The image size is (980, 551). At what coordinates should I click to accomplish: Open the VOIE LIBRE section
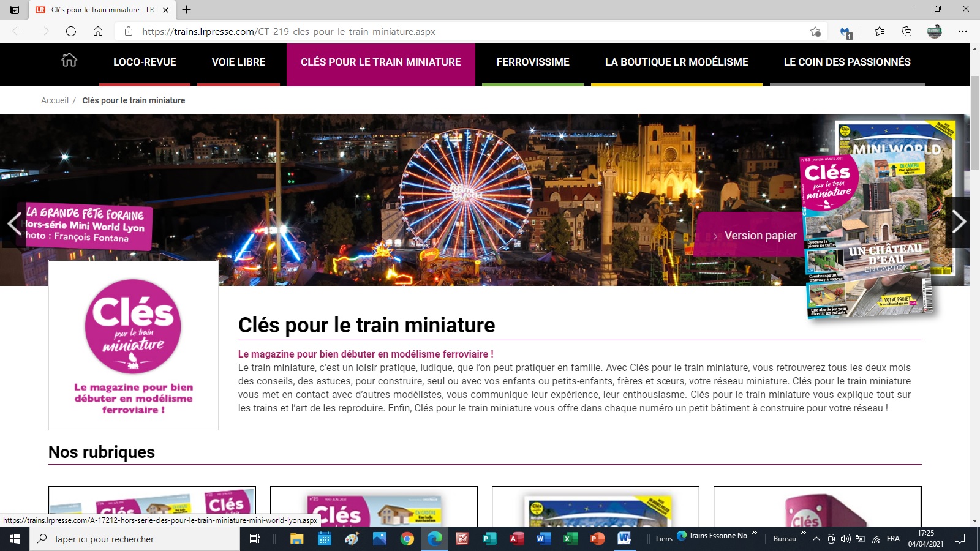(x=238, y=62)
